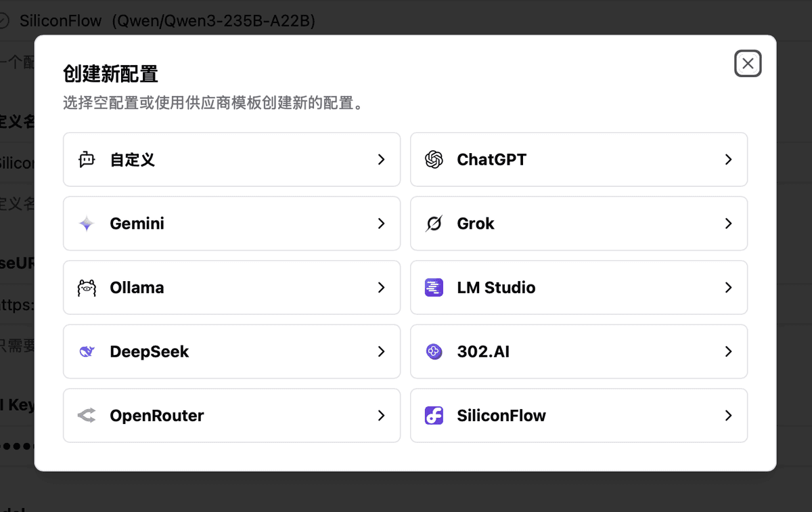
Task: Click the DeepSeek whale icon
Action: coord(87,351)
